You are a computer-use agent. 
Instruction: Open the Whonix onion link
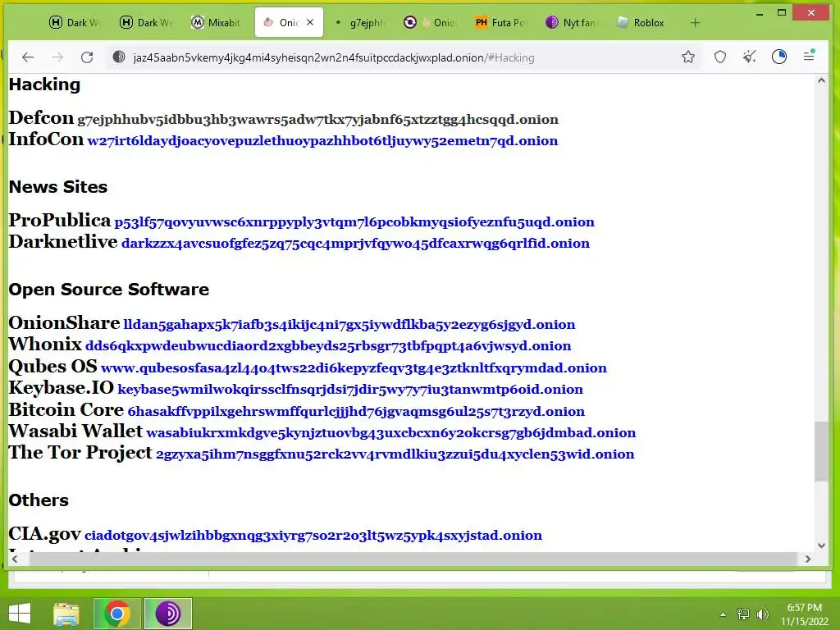click(x=328, y=346)
